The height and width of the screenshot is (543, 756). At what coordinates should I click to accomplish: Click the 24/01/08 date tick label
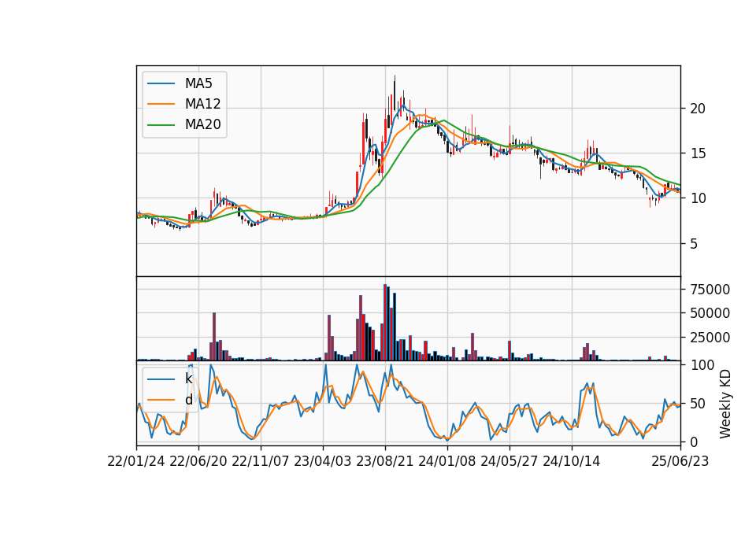447,462
